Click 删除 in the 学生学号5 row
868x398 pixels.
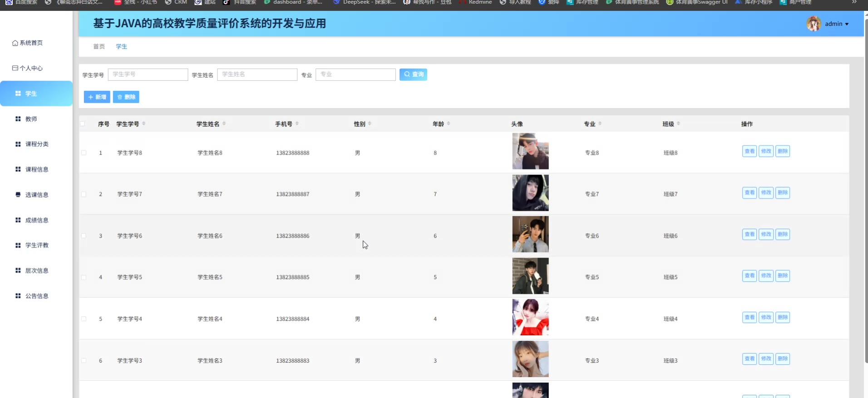click(x=783, y=276)
